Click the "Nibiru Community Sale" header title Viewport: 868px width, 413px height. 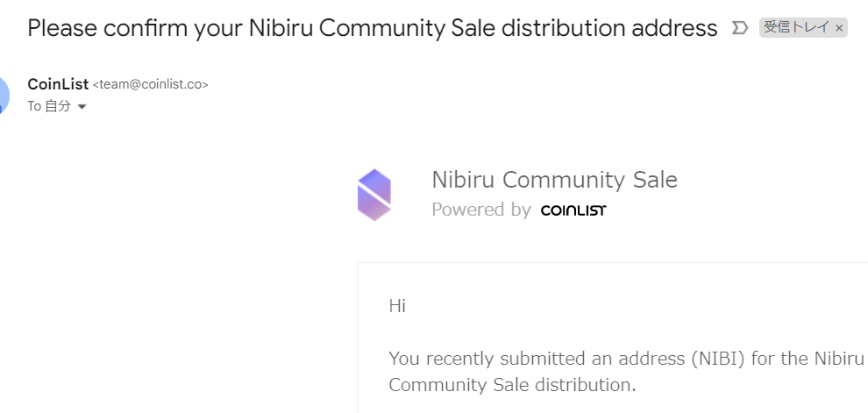tap(554, 181)
